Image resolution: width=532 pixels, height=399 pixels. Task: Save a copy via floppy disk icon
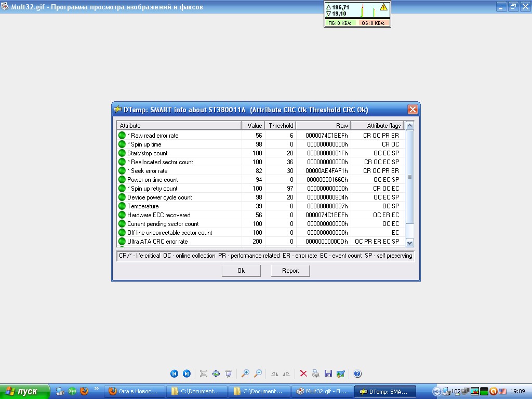click(x=328, y=374)
